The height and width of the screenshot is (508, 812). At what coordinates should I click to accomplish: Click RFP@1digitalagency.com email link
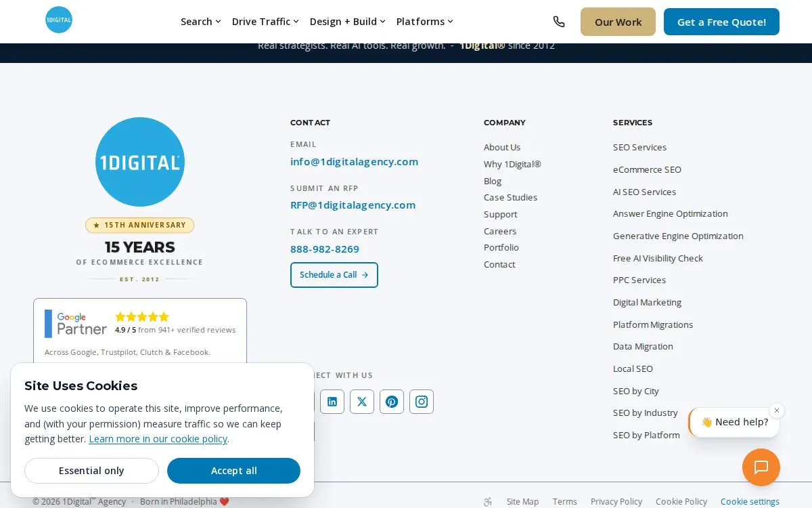(353, 205)
